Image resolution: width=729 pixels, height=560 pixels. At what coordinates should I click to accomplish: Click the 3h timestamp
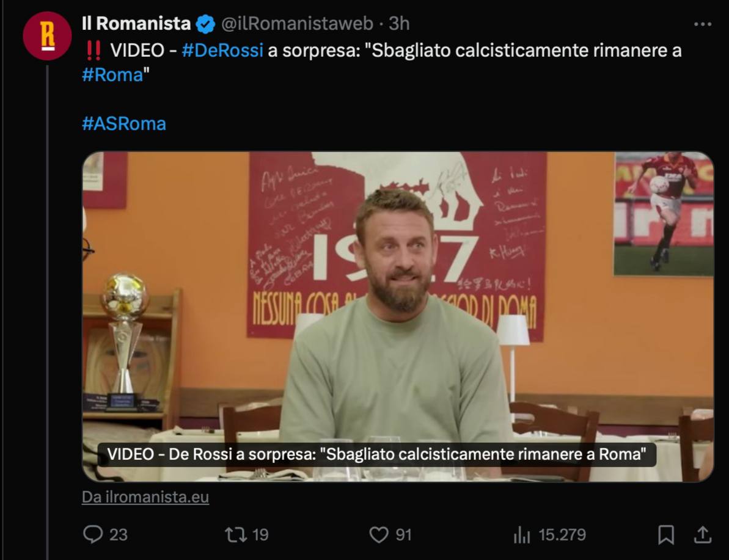(x=399, y=23)
